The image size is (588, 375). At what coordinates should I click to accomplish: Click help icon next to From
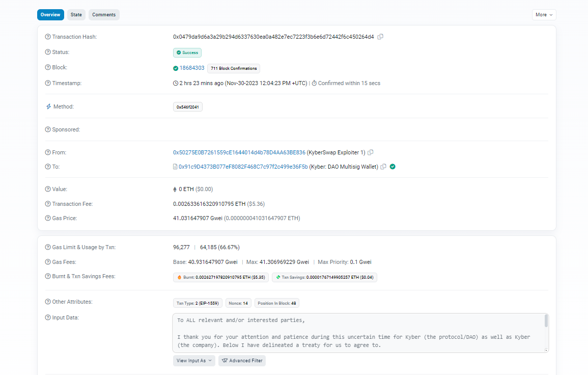48,152
